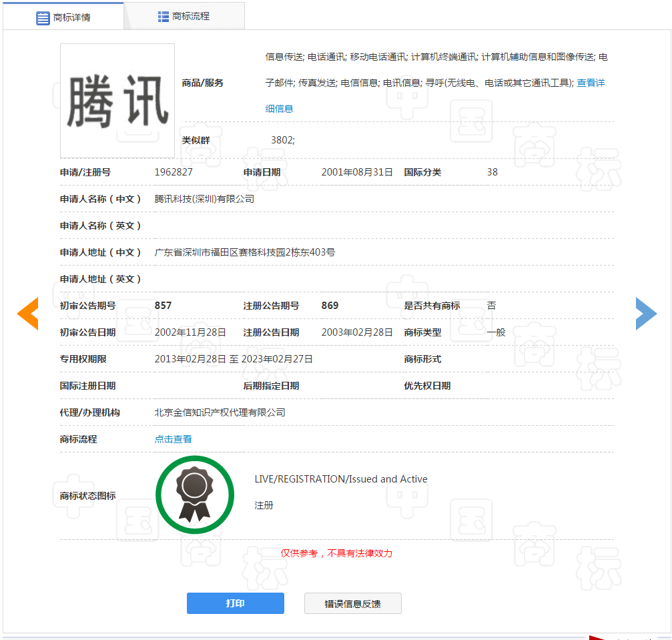Click the 商标流程 grid icon
This screenshot has height=640, width=672.
pos(163,17)
